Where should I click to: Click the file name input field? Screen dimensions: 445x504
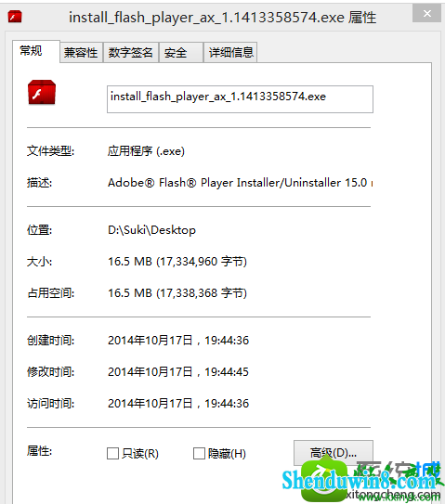click(240, 99)
